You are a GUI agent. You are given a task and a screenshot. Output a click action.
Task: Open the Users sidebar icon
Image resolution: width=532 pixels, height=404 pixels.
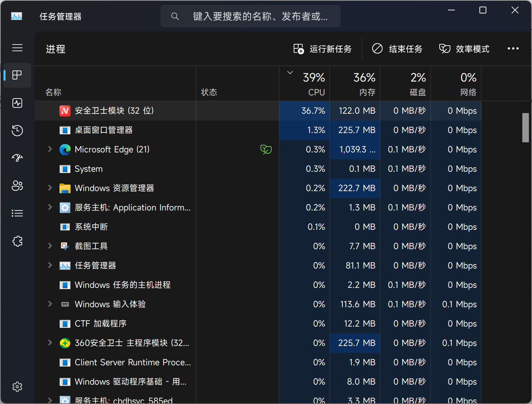(x=17, y=186)
